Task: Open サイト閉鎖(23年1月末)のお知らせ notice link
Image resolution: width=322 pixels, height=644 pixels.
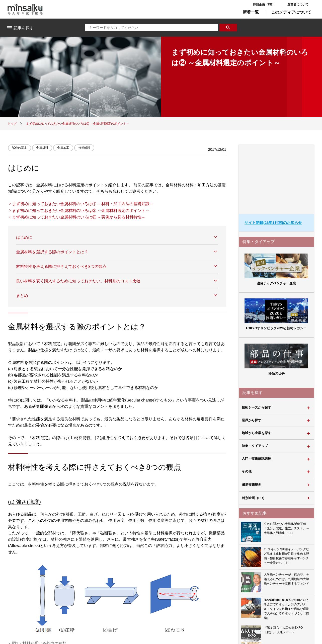Action: (x=273, y=223)
